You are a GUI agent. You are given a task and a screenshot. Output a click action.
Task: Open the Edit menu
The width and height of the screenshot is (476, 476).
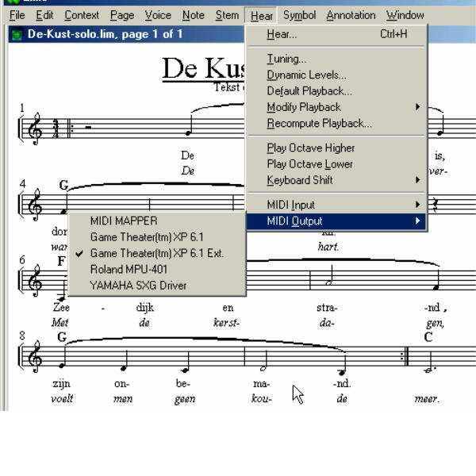[x=44, y=15]
